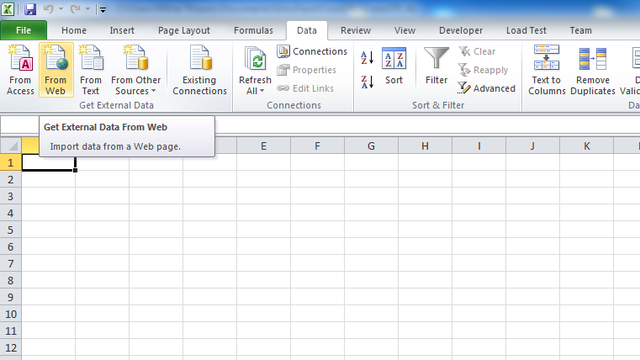
Task: Open the workbook Connections list
Action: point(312,51)
